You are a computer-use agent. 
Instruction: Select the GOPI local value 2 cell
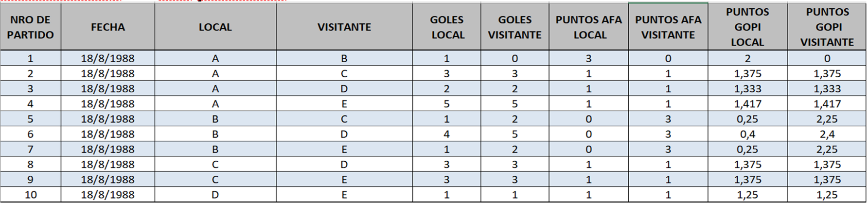pyautogui.click(x=748, y=58)
